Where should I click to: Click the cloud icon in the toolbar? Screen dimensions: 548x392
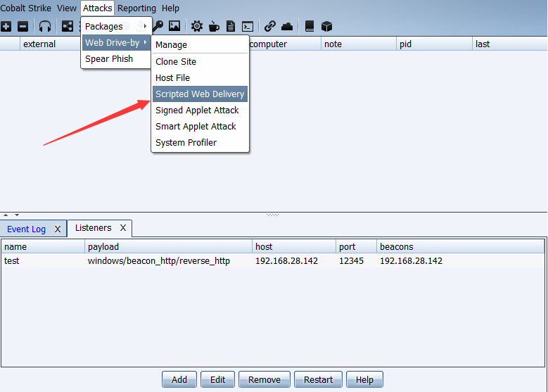(x=287, y=26)
